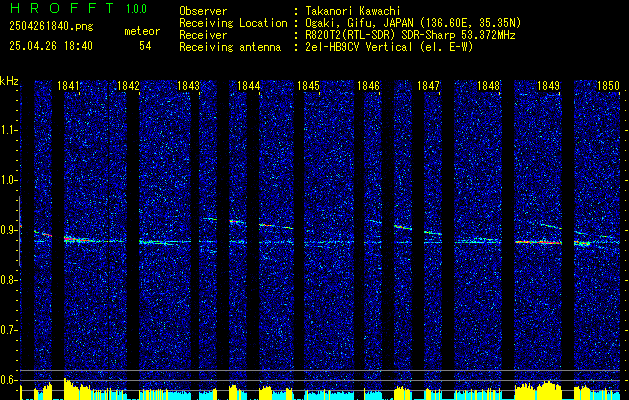Click the meteor count 54

click(145, 46)
